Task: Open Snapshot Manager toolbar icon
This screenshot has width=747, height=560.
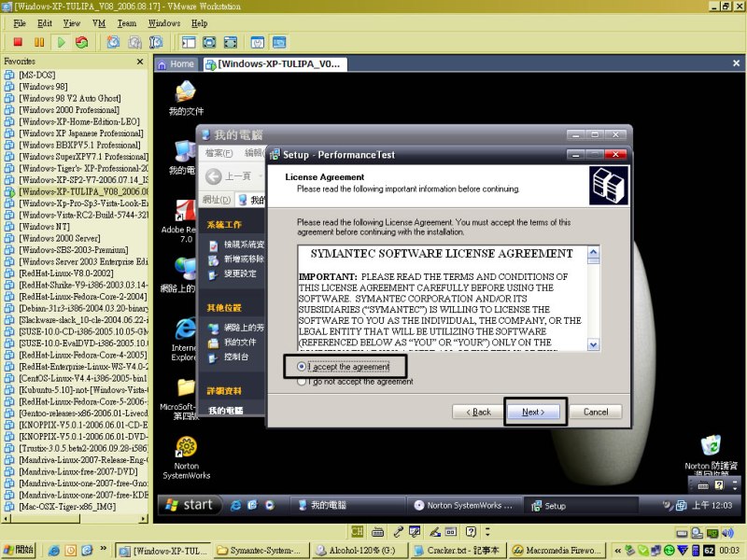Action: pos(156,42)
